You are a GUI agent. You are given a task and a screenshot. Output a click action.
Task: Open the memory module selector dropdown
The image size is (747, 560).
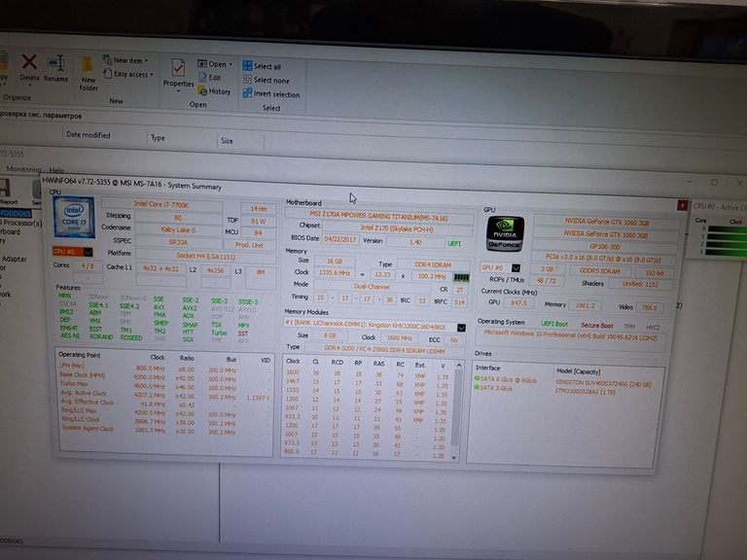click(461, 328)
